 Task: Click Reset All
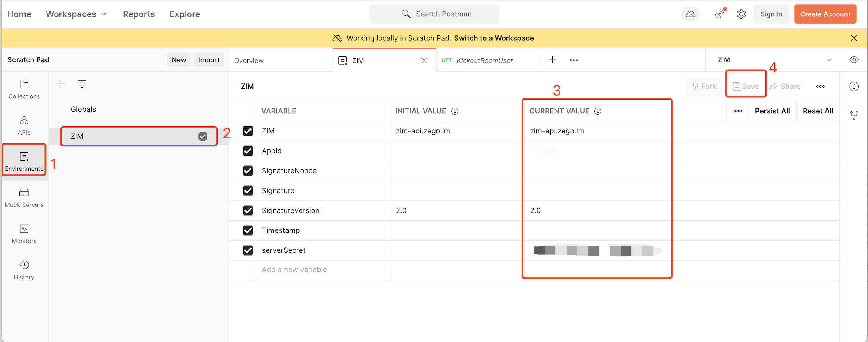pyautogui.click(x=818, y=111)
